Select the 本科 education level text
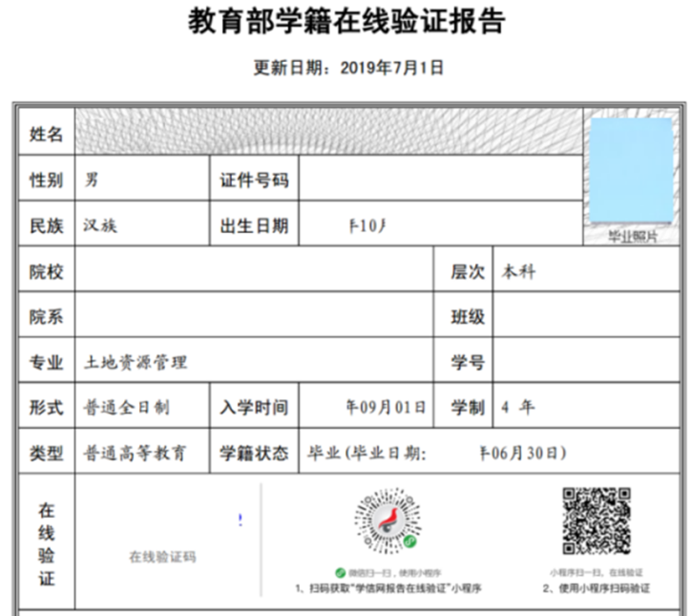This screenshot has width=692, height=616. click(x=517, y=271)
